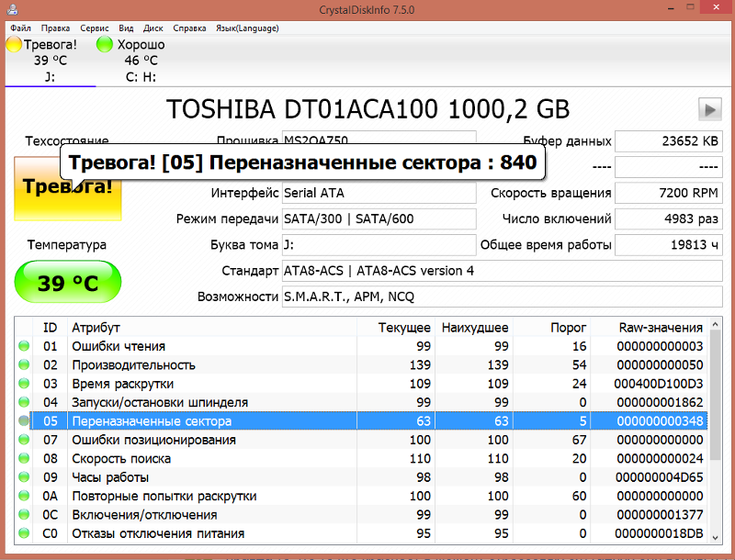
Task: Click the green 39 °C temperature button
Action: pos(68,282)
